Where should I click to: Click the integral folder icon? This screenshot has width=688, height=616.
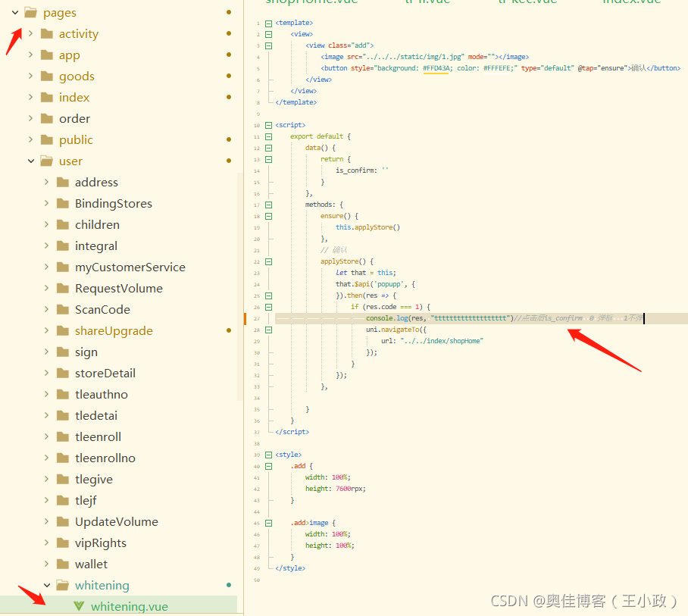(x=63, y=245)
